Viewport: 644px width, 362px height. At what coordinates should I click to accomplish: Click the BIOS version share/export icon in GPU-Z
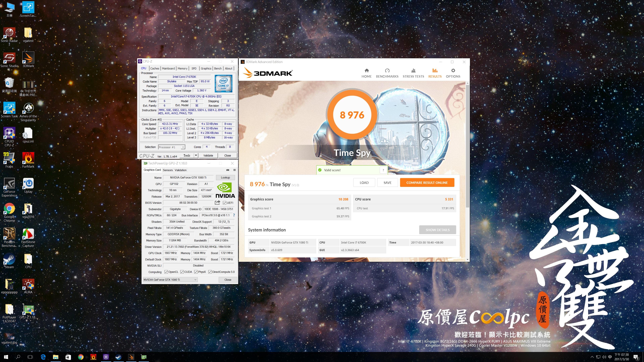(x=218, y=203)
